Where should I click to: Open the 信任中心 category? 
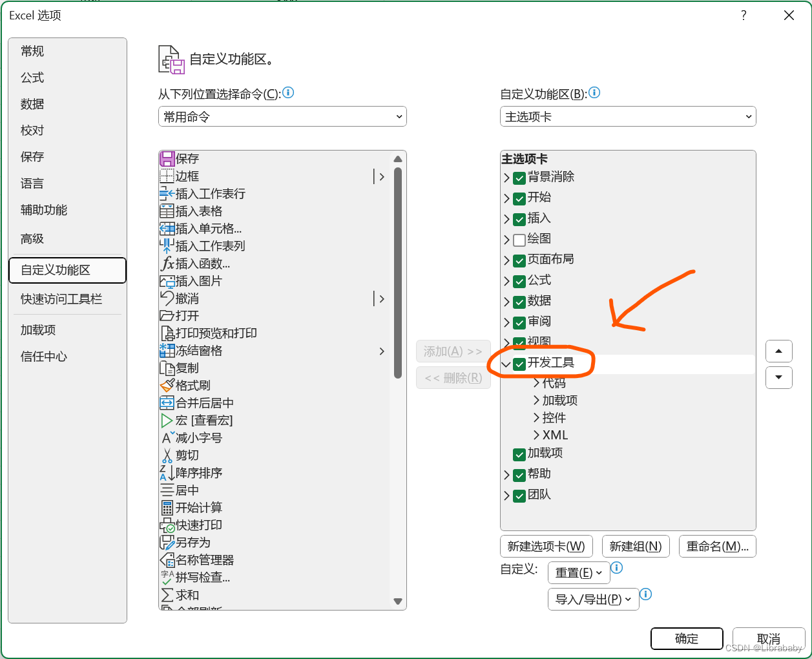point(67,357)
